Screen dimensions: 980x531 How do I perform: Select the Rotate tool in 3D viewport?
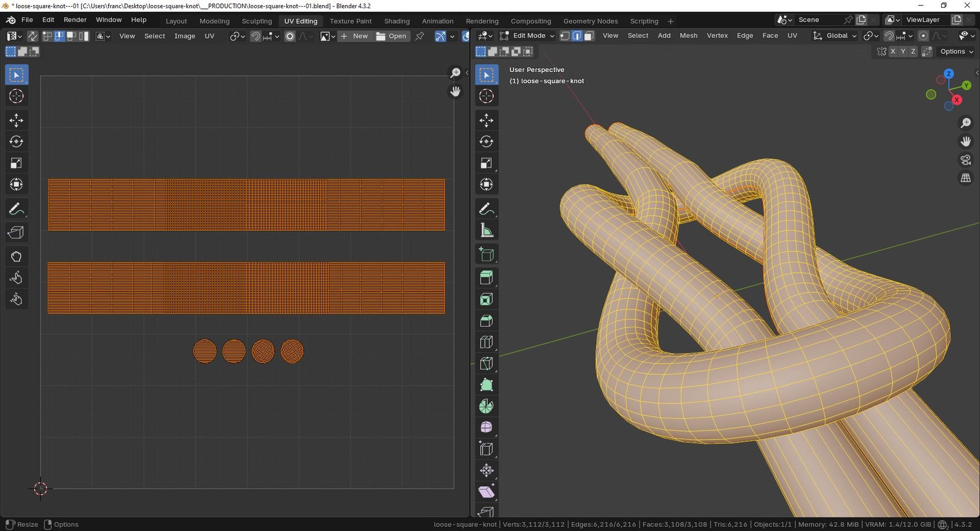click(x=486, y=141)
